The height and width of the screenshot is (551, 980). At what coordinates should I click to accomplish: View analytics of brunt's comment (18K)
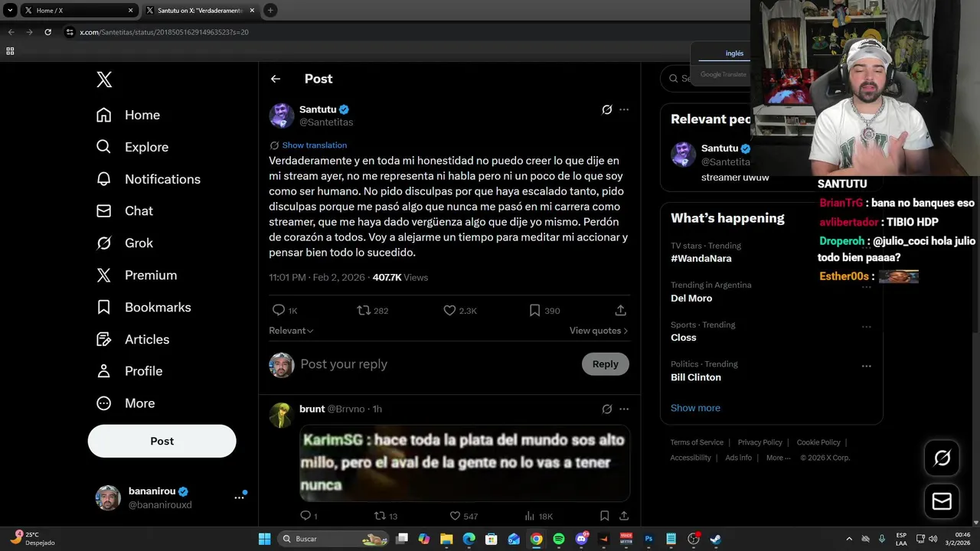coord(539,516)
